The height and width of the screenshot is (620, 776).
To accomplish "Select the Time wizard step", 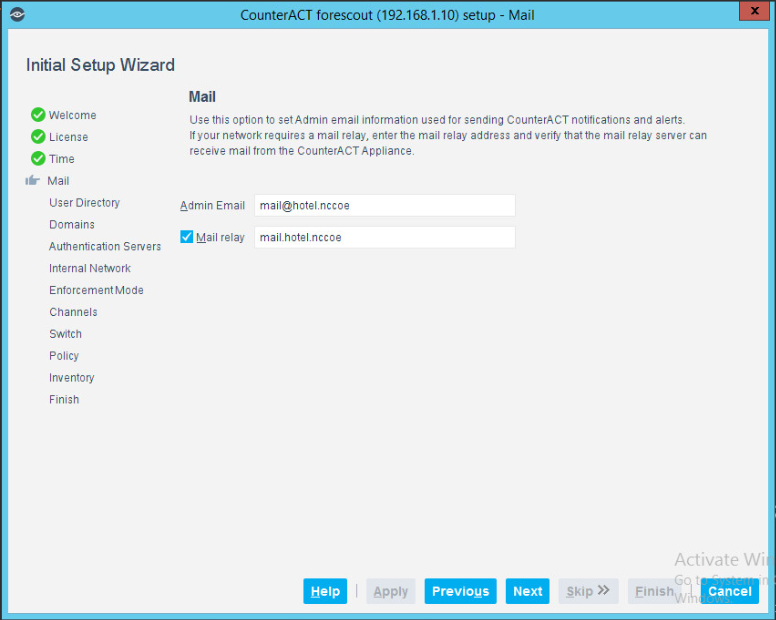I will pyautogui.click(x=62, y=159).
